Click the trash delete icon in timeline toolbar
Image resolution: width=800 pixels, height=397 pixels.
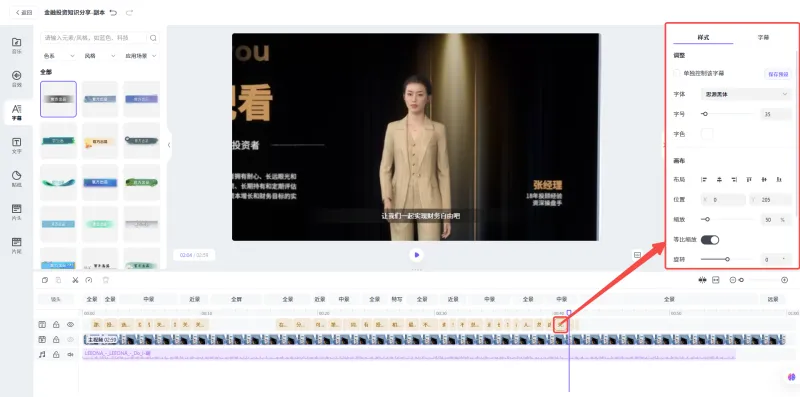(106, 280)
